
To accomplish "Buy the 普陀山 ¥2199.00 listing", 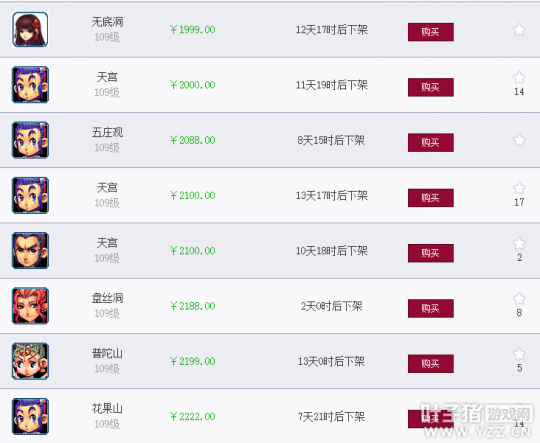I will coord(430,364).
